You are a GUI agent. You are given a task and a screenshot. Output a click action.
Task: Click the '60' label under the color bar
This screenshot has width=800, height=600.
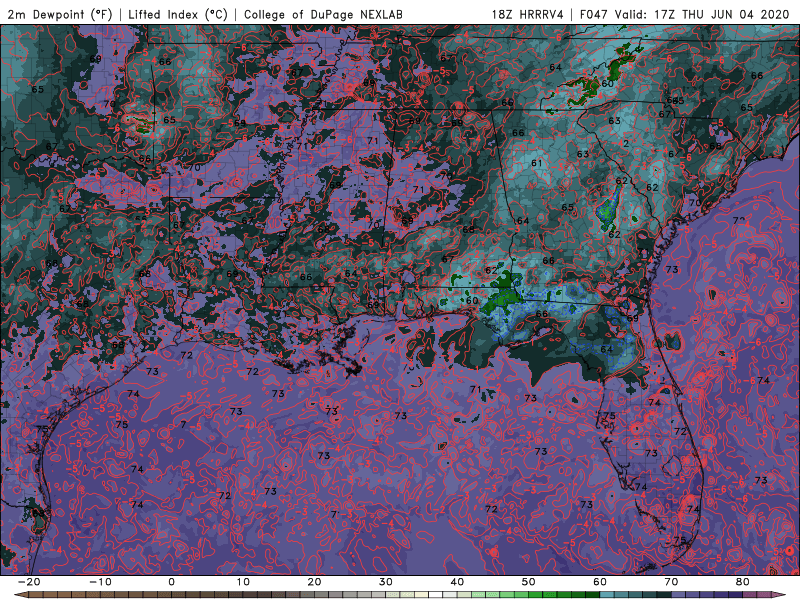coord(600,582)
